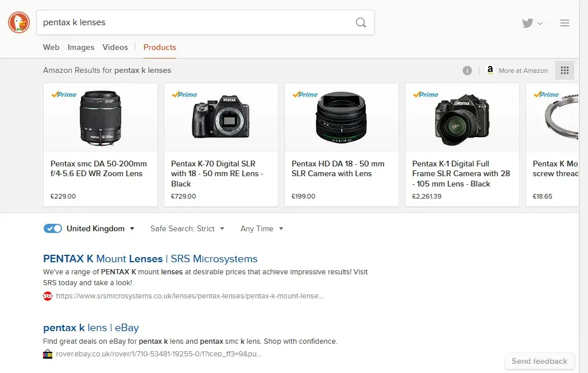Click the £229.00 price
The width and height of the screenshot is (588, 373).
pyautogui.click(x=63, y=196)
